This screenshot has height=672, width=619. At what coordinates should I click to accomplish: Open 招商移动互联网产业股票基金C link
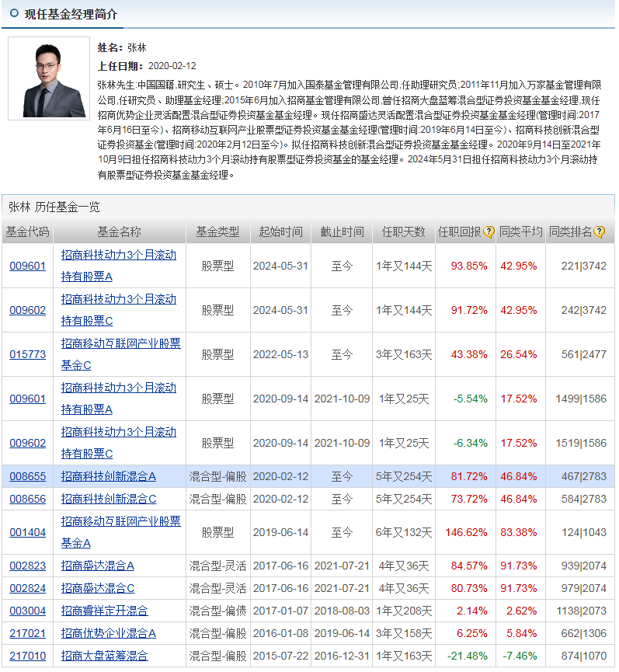[121, 355]
